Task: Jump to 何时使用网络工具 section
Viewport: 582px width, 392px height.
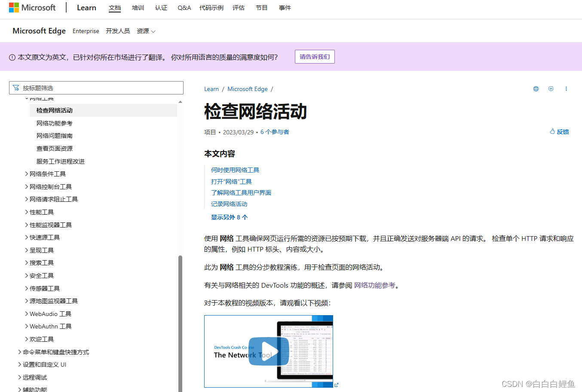Action: coord(235,170)
